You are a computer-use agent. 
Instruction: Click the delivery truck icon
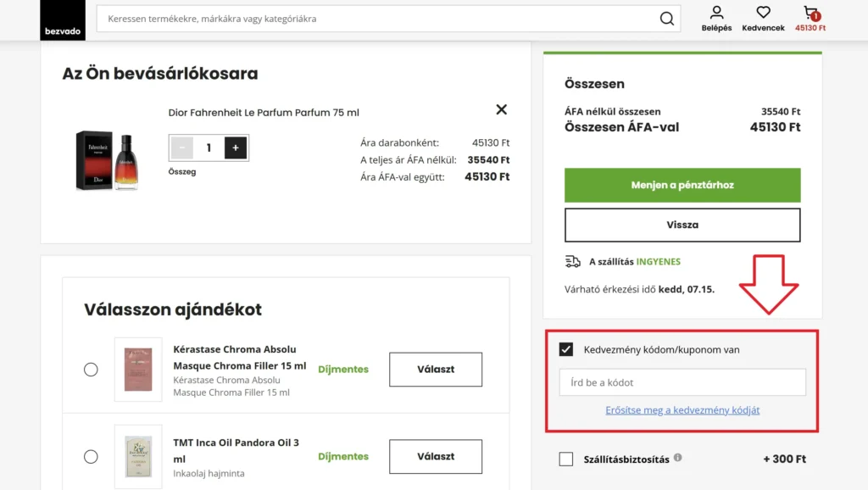click(572, 261)
